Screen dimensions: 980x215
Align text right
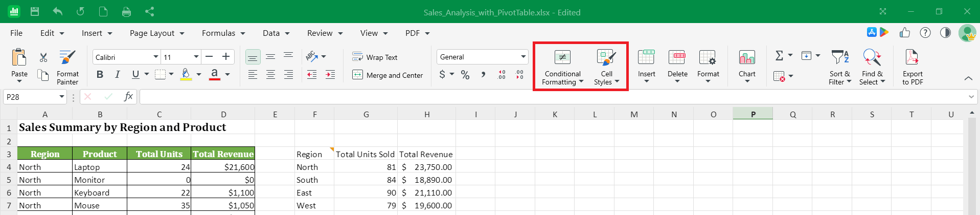click(288, 75)
